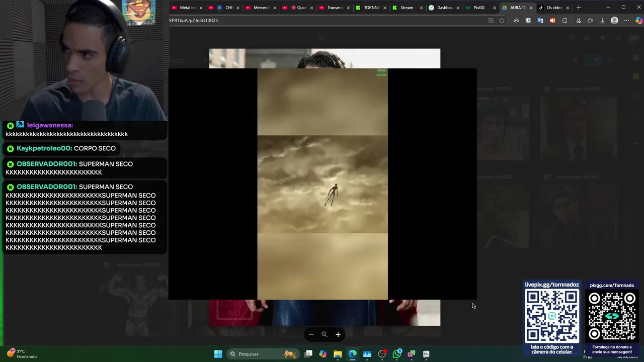This screenshot has height=362, width=644.
Task: Open Microsoft Edge on the taskbar
Action: tap(352, 354)
